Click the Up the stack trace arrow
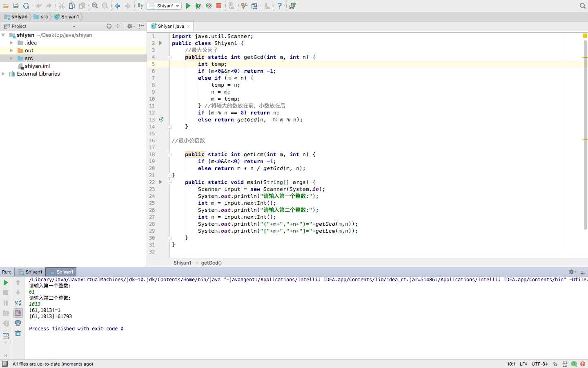The image size is (588, 368). click(18, 283)
